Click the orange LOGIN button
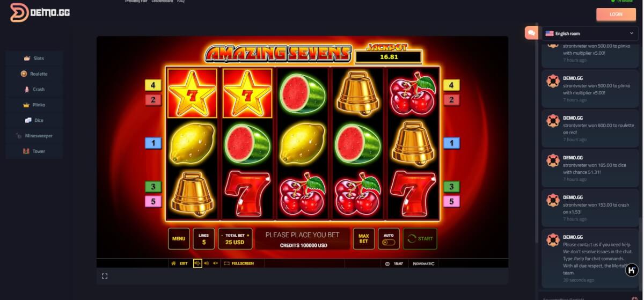This screenshot has height=300, width=644. click(x=616, y=14)
